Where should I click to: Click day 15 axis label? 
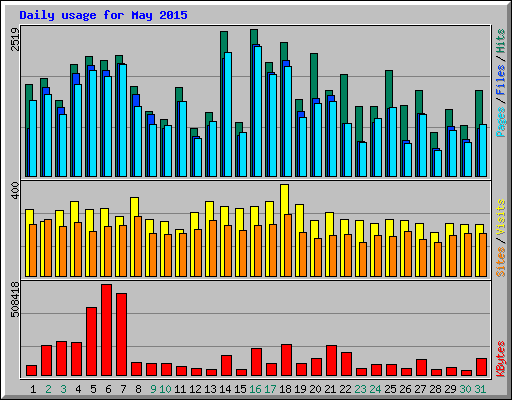[240, 389]
